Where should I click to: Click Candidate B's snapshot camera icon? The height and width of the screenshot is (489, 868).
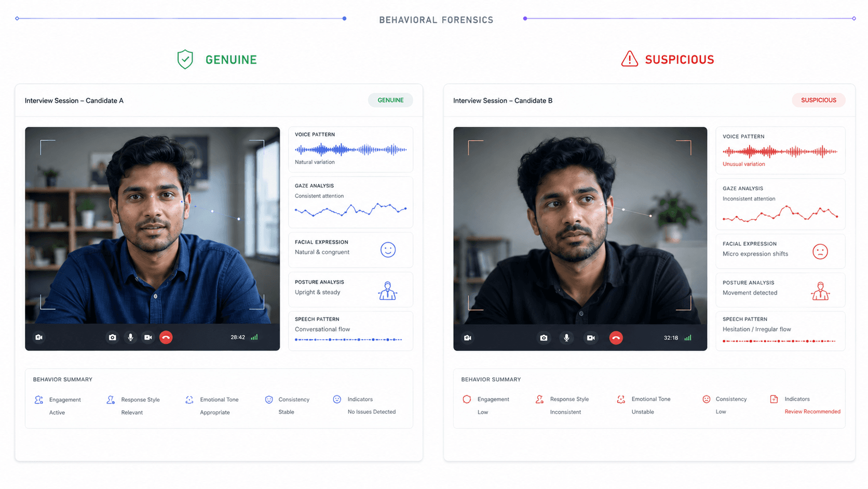[x=544, y=338]
